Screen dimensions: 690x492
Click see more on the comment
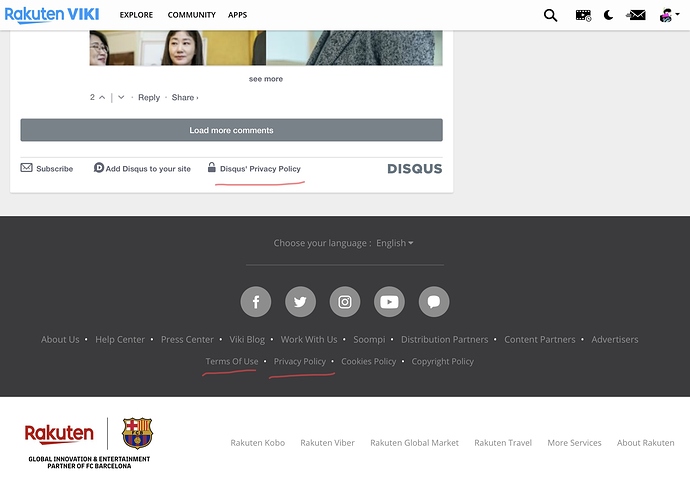coord(266,79)
